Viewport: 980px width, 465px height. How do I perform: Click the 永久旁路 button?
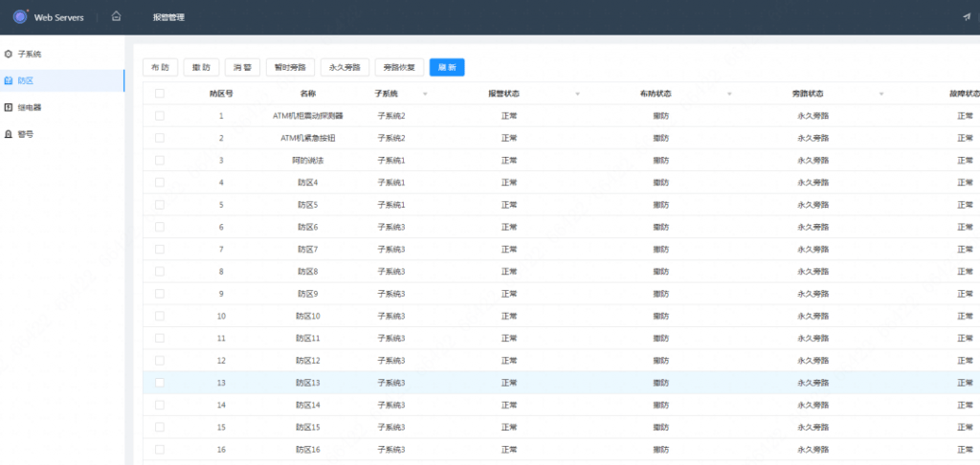[x=344, y=67]
